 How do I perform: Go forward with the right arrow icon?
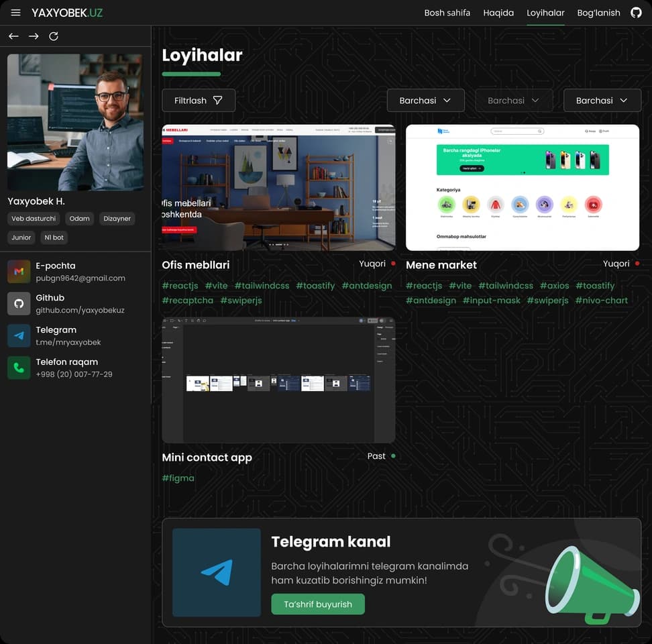point(34,36)
